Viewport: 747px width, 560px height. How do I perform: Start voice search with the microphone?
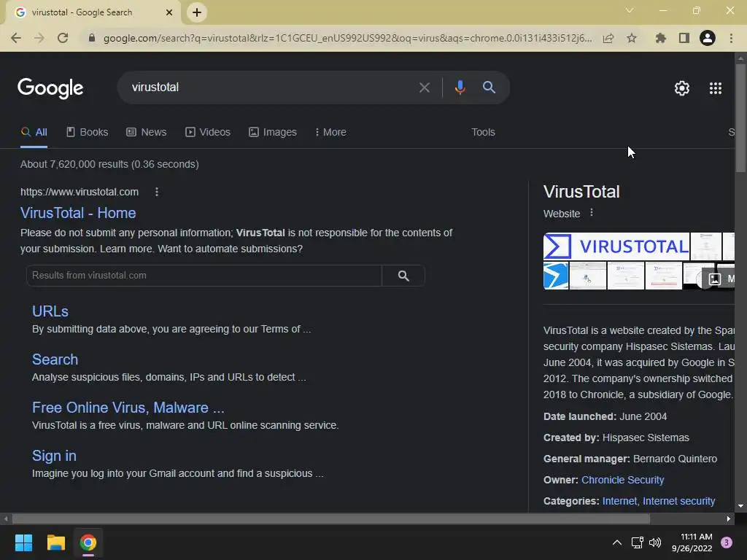tap(460, 87)
